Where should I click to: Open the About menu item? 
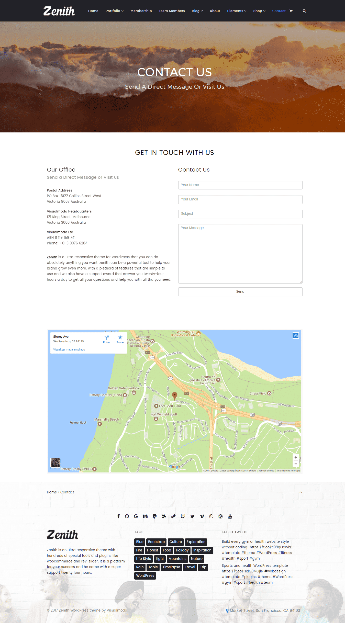(x=215, y=11)
